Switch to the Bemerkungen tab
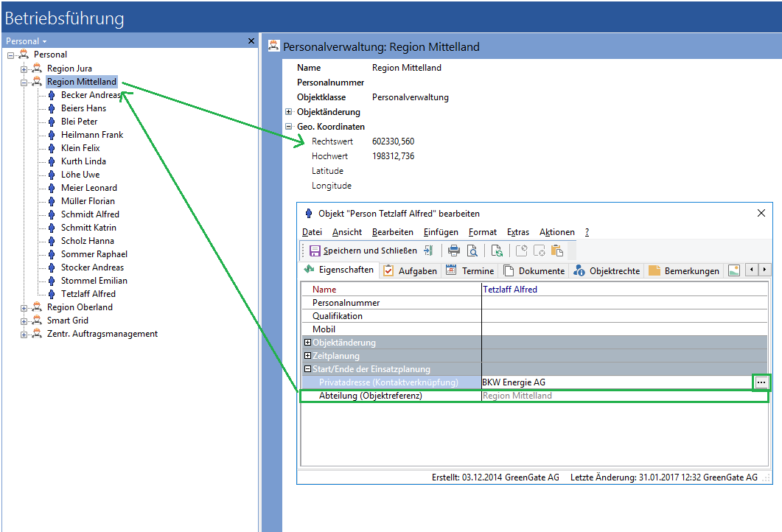This screenshot has width=782, height=532. coord(684,270)
